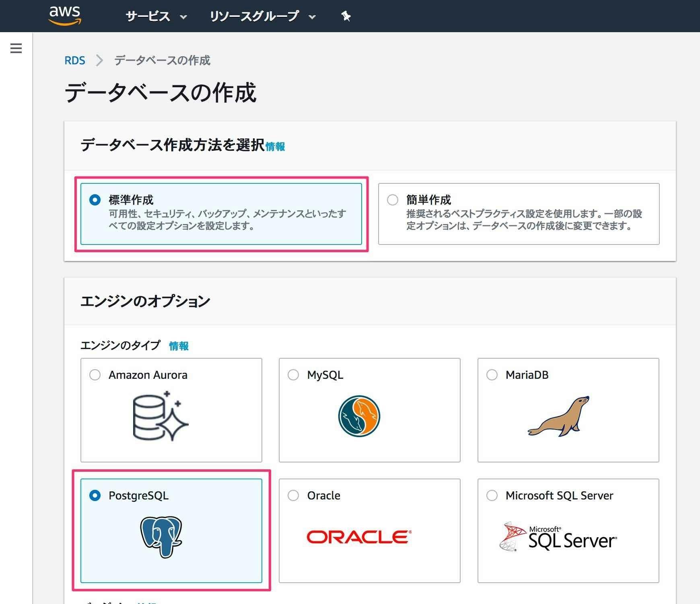Click the Amazon Aurora database icon
Screen dimensions: 700x604
pos(161,416)
